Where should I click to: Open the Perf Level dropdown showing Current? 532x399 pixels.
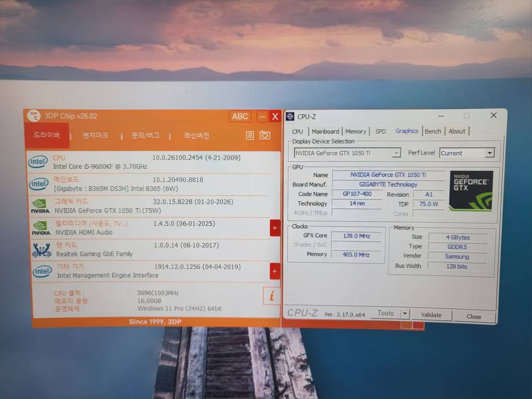click(467, 153)
